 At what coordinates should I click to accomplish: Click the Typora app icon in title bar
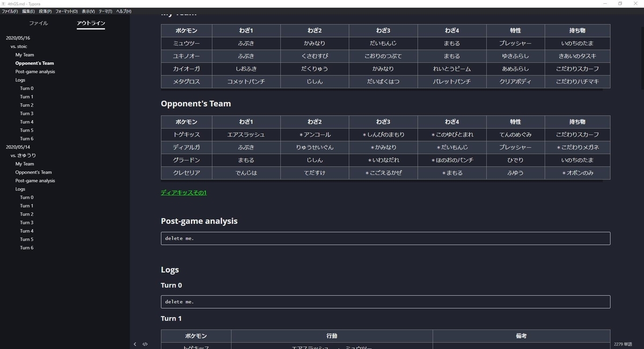pyautogui.click(x=3, y=3)
